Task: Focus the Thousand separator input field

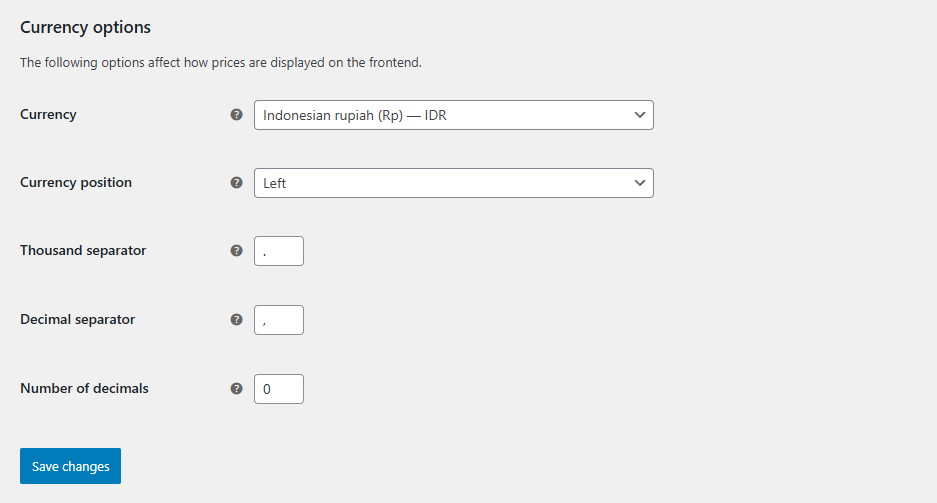Action: (279, 251)
